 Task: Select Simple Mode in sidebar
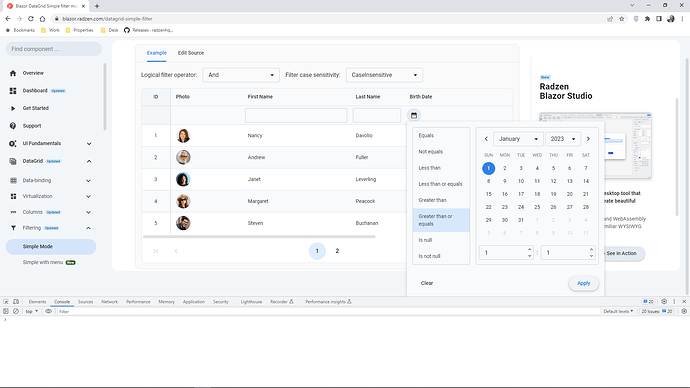pyautogui.click(x=51, y=247)
